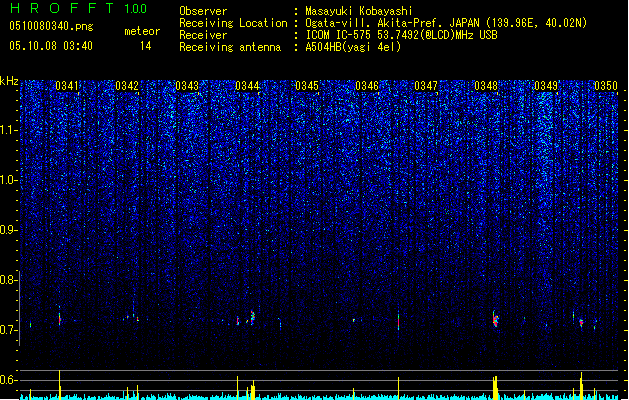This screenshot has width=629, height=400.
Task: Click the 0350 time marker
Action: (606, 86)
